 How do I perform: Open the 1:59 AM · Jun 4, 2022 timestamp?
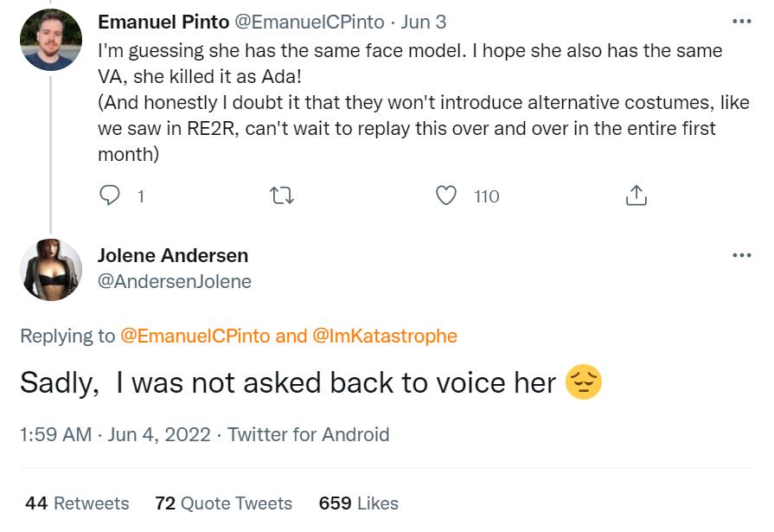114,434
